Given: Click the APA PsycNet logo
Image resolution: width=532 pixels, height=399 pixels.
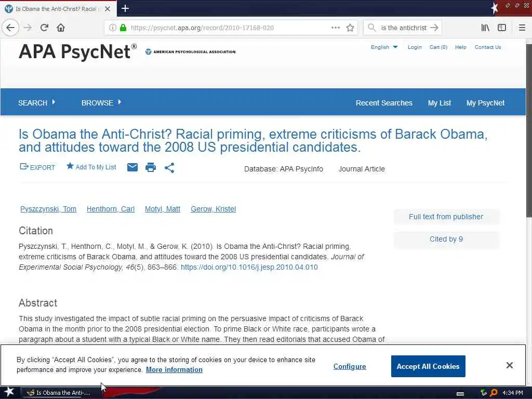Looking at the screenshot, I should click(78, 52).
